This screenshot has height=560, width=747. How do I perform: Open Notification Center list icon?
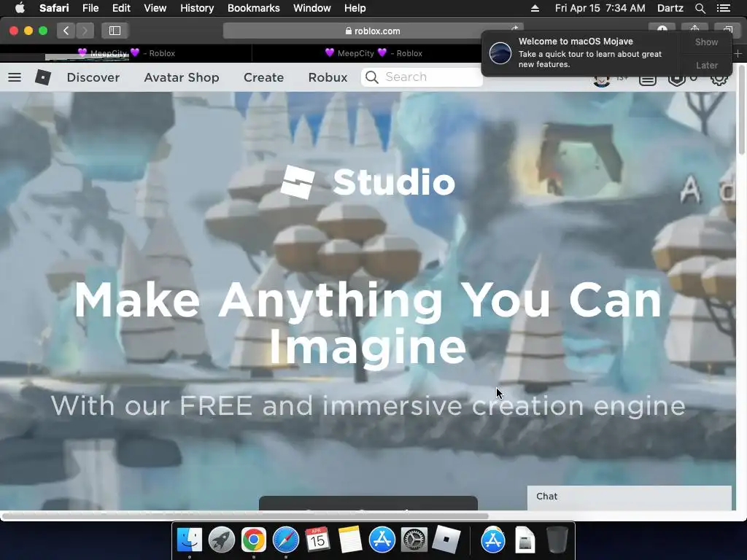click(x=723, y=8)
